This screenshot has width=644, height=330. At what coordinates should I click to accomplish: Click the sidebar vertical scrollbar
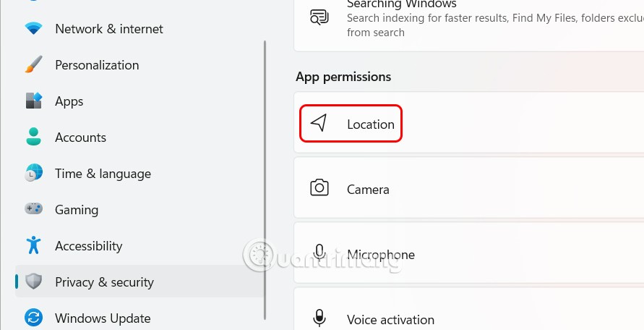[266, 181]
